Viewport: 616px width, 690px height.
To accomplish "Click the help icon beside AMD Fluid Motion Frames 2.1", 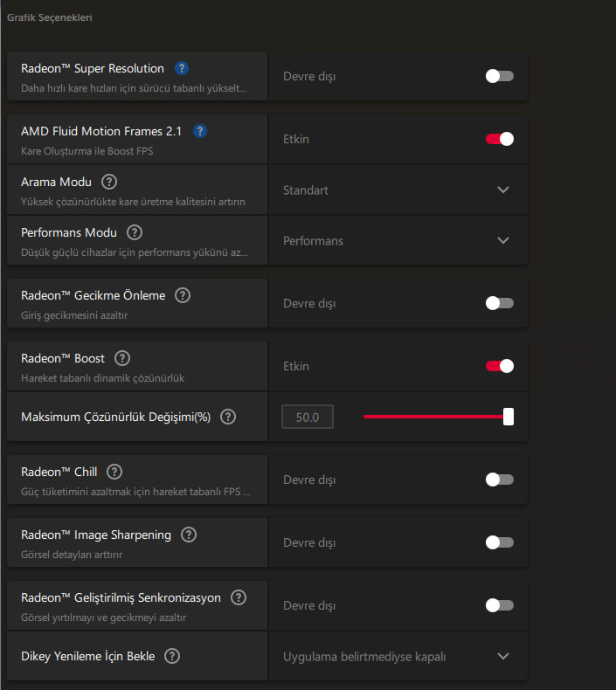I will tap(200, 131).
